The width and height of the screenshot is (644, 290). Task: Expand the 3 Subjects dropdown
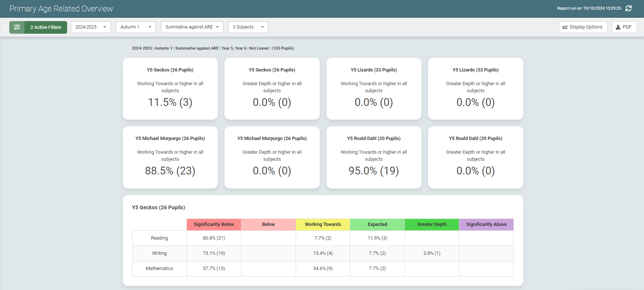[248, 27]
